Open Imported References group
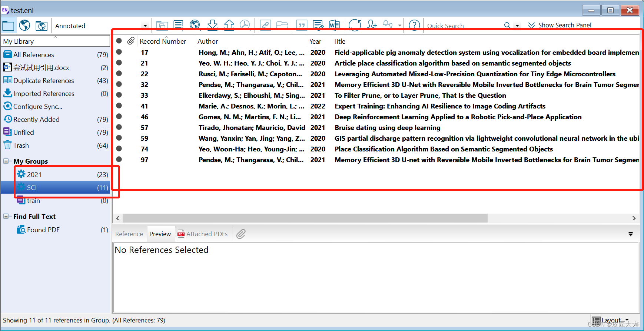This screenshot has width=644, height=331. tap(56, 94)
